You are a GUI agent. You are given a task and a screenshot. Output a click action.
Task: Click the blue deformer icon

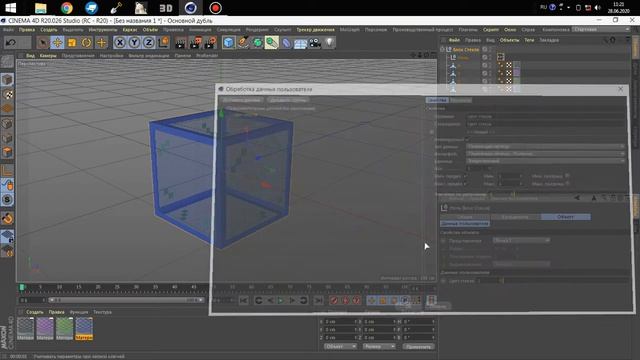tap(286, 42)
